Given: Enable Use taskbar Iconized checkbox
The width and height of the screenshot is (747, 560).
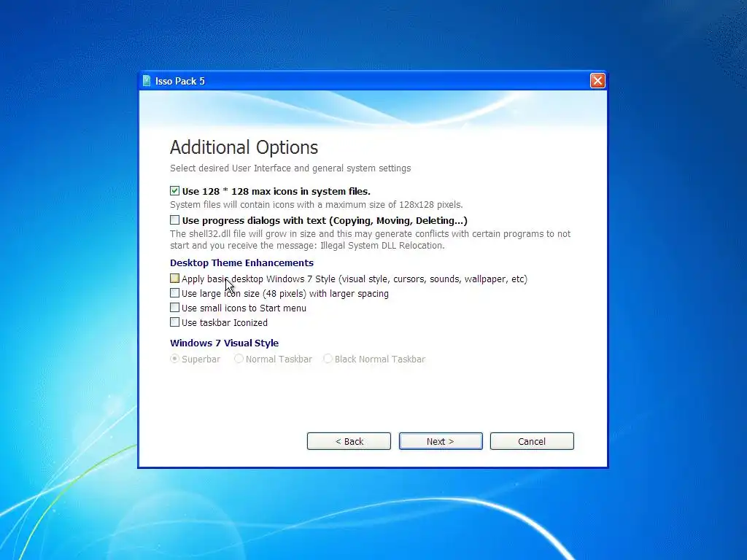Looking at the screenshot, I should click(175, 322).
